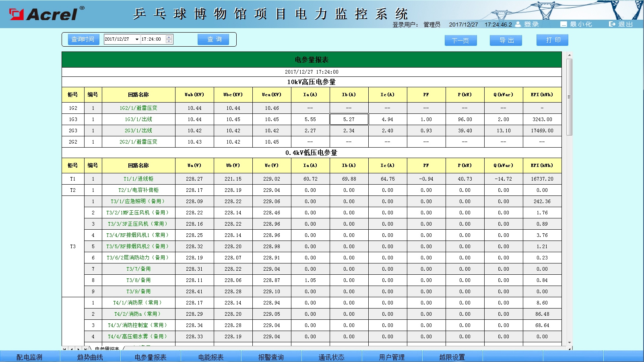Open the 用户管理 tab

coord(392,356)
